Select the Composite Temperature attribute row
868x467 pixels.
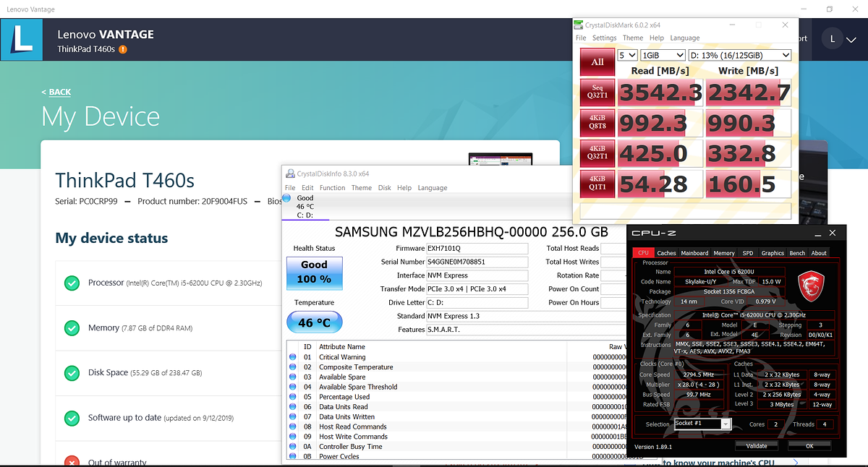click(456, 367)
